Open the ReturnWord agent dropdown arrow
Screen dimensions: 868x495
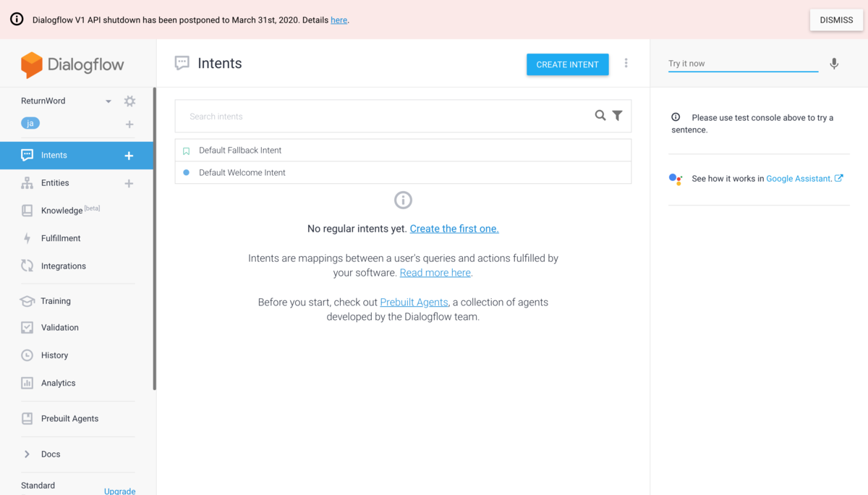(x=109, y=101)
